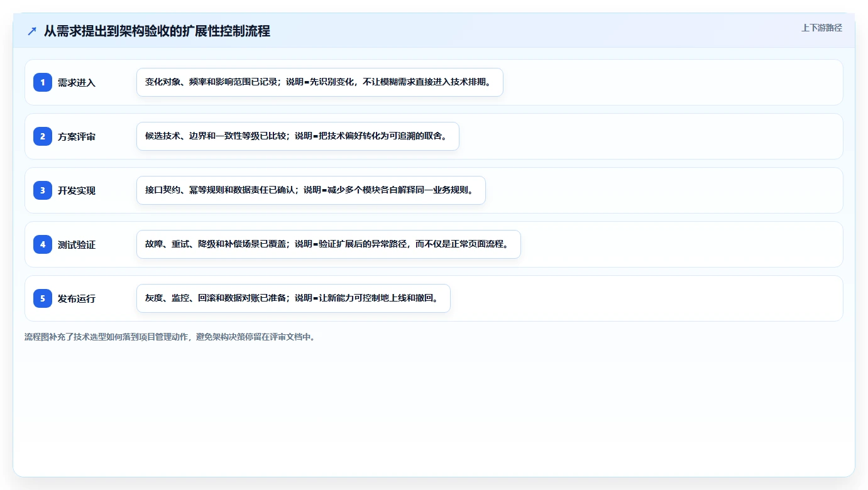Select the 发布运行 step label
Screen dimensions: 868x490
point(77,298)
